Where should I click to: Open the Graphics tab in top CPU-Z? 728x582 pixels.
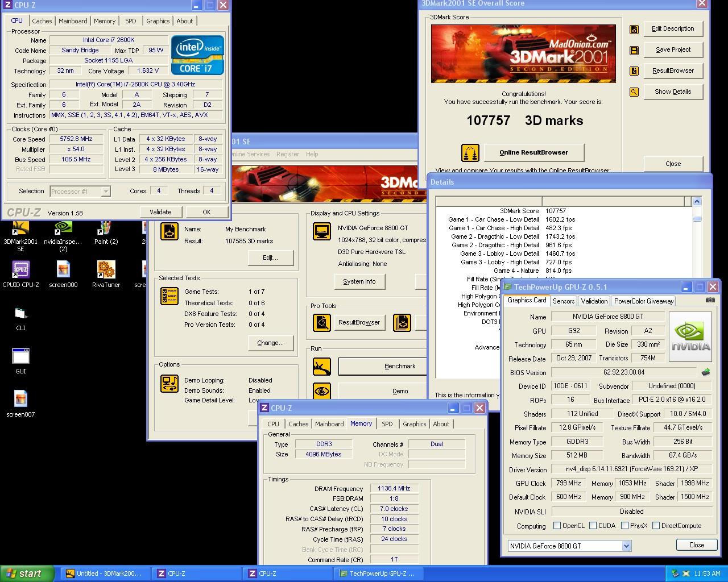point(158,21)
